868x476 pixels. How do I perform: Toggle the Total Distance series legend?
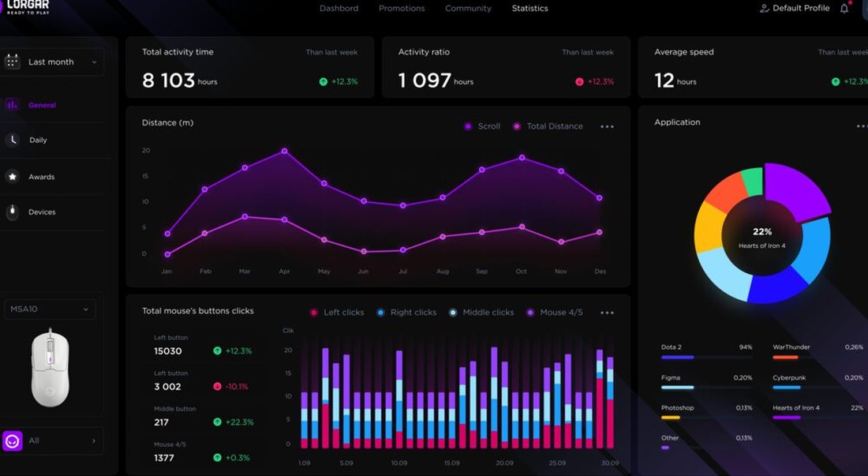point(548,126)
